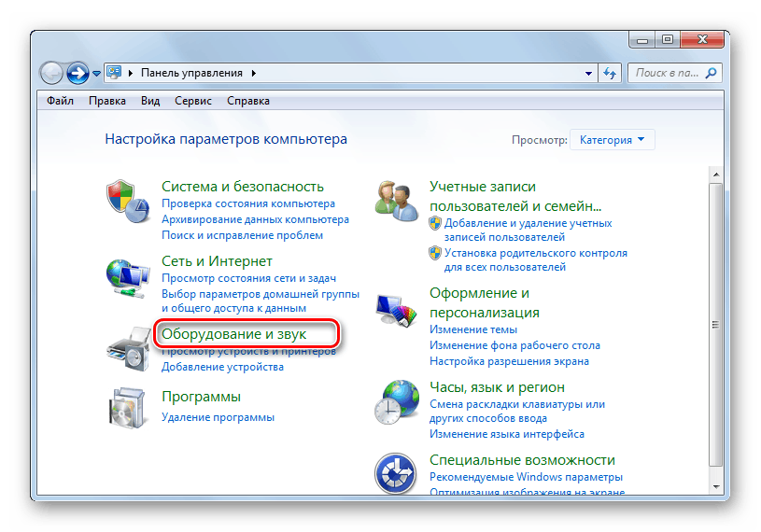This screenshot has width=761, height=532.
Task: Open Часы, язык и регион category
Action: [497, 387]
